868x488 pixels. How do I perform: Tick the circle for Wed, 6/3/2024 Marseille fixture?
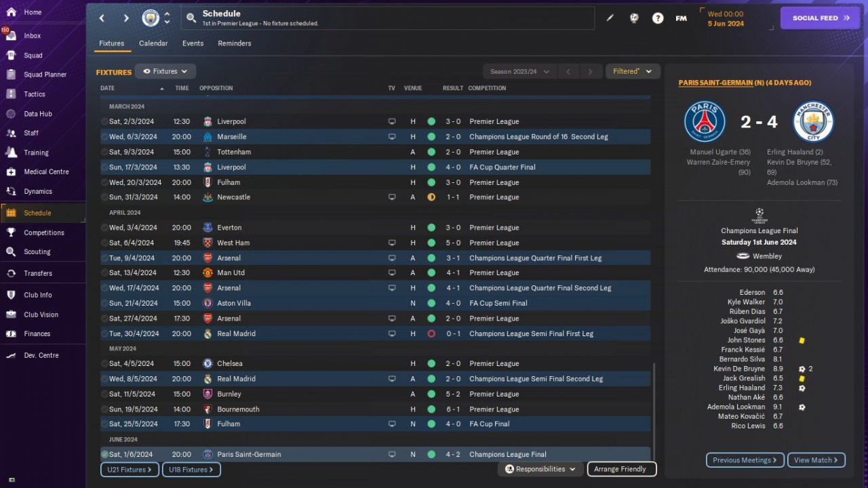tap(104, 137)
